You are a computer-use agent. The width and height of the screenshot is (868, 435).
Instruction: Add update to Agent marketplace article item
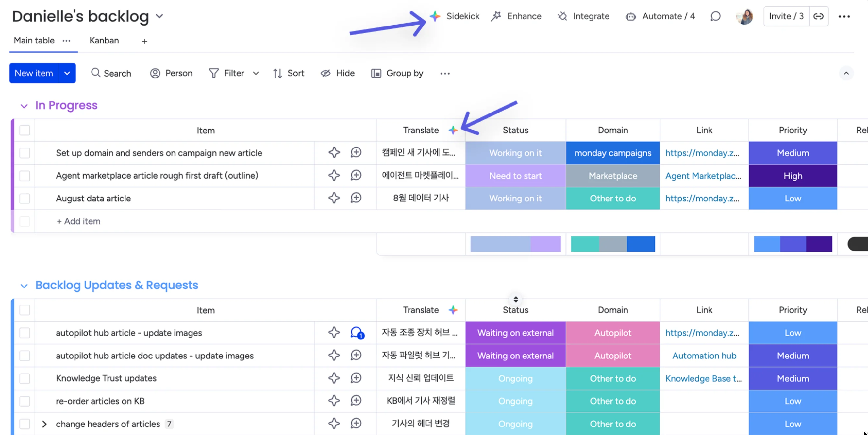[x=356, y=175]
